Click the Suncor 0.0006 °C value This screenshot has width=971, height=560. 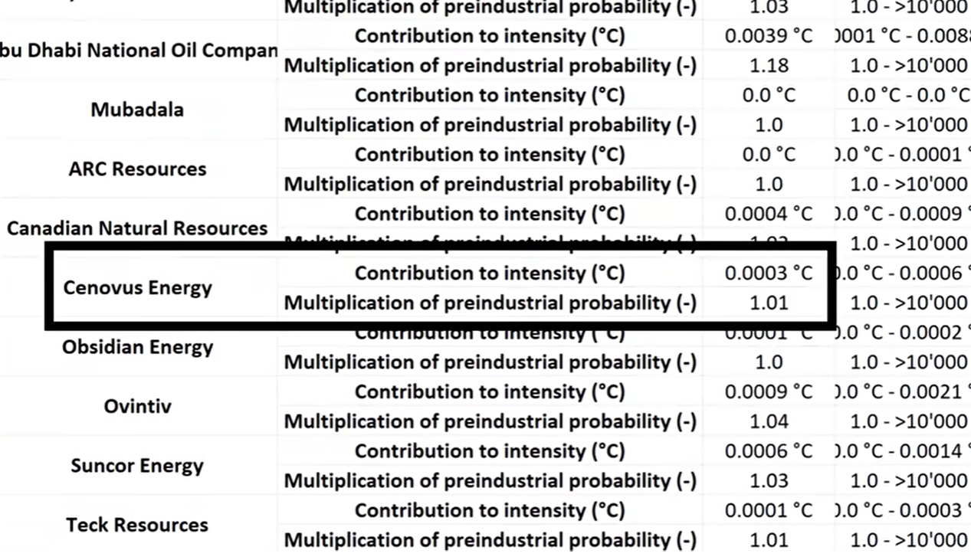(x=768, y=451)
